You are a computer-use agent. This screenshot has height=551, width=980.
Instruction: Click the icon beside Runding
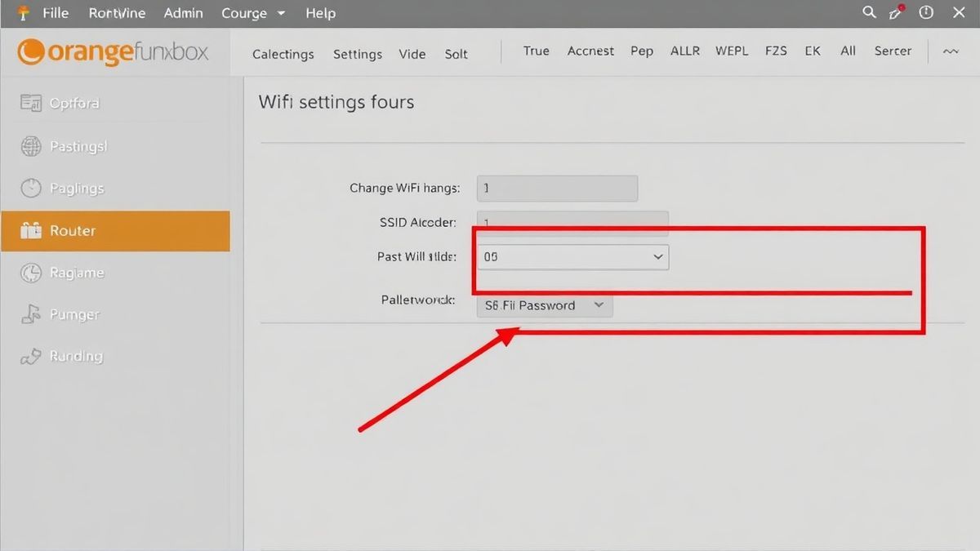click(x=31, y=356)
